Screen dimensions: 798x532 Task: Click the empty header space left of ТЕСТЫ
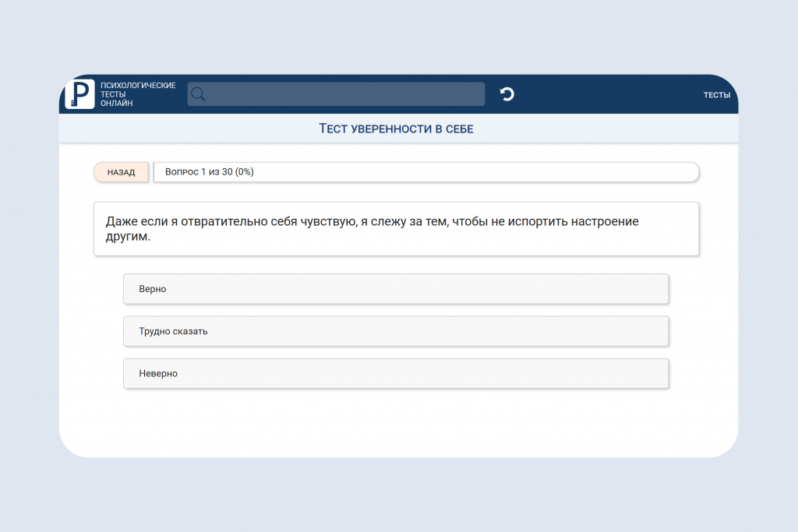tap(611, 94)
